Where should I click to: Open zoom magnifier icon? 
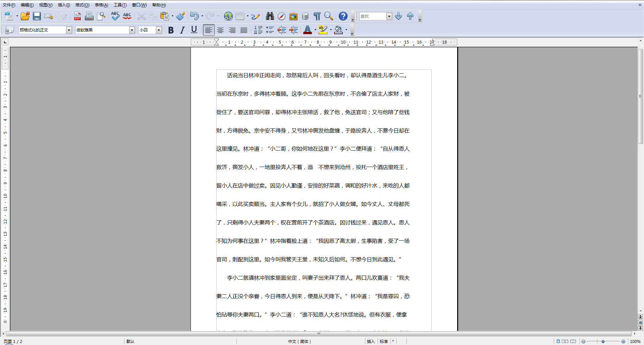[329, 16]
